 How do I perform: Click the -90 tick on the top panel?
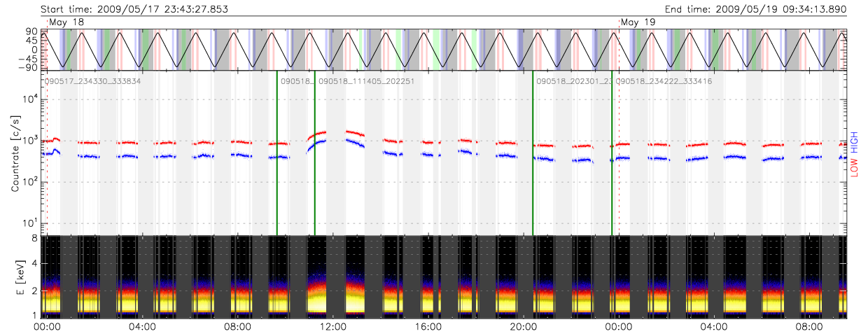(28, 67)
